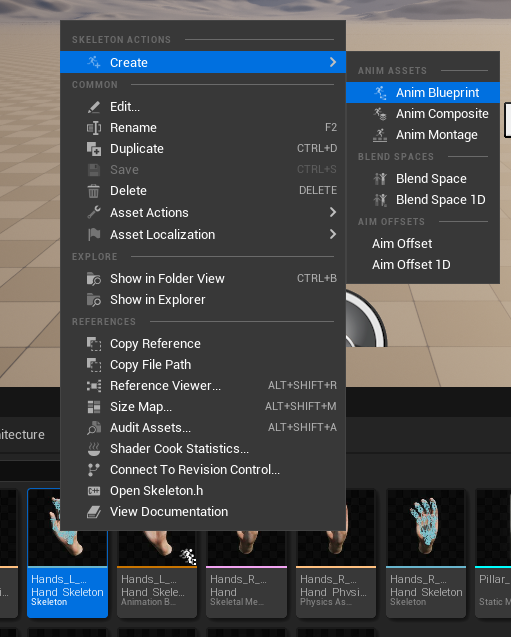Click the Reference Viewer icon

pyautogui.click(x=94, y=386)
